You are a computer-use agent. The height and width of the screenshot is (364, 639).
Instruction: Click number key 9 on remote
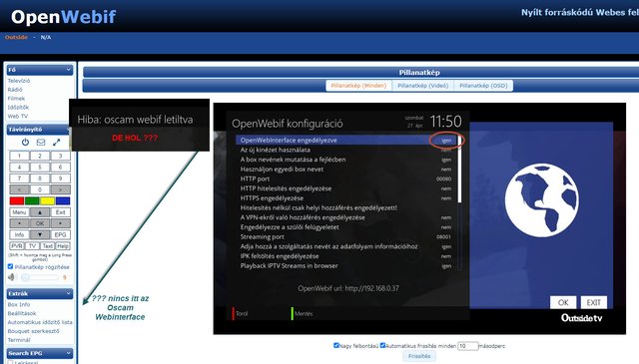pyautogui.click(x=60, y=179)
